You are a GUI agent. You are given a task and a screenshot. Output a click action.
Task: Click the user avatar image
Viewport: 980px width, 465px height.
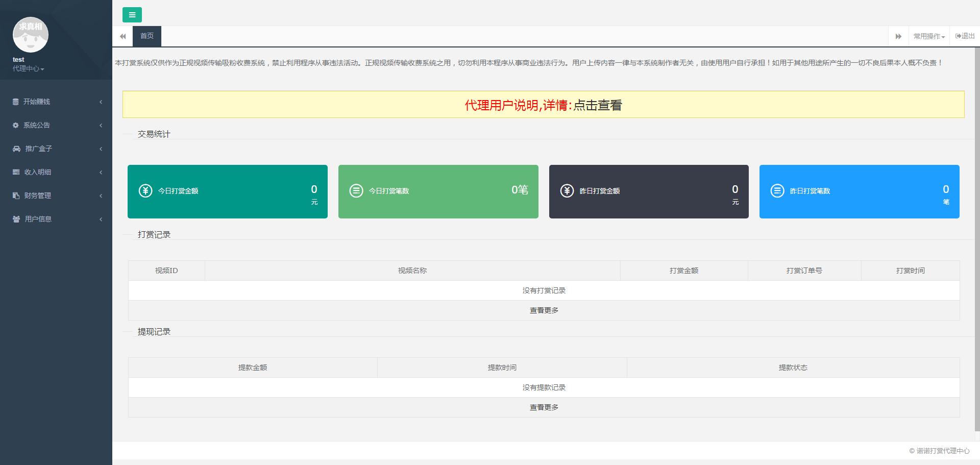31,35
